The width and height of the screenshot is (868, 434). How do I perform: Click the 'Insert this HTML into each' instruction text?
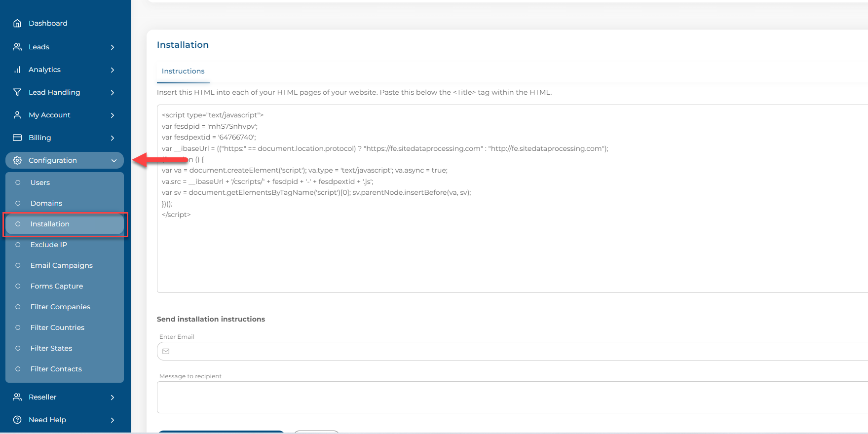(x=354, y=92)
